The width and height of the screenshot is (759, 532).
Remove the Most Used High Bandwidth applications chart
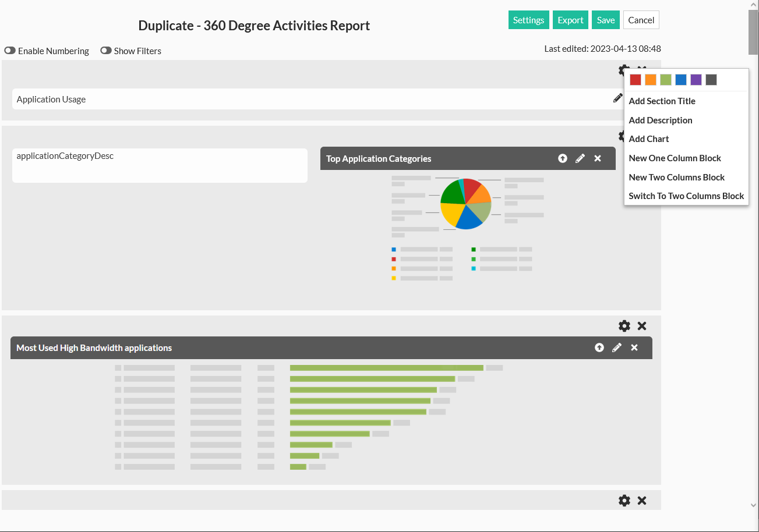point(634,347)
